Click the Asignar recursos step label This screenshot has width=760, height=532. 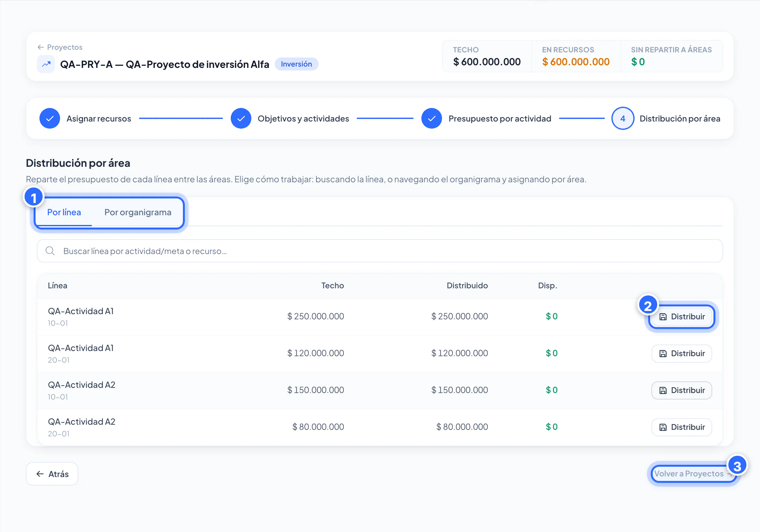99,119
